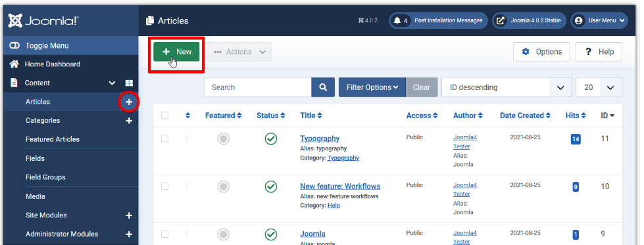Viewport: 644px width, 245px height.
Task: Open Featured Articles
Action: click(53, 139)
